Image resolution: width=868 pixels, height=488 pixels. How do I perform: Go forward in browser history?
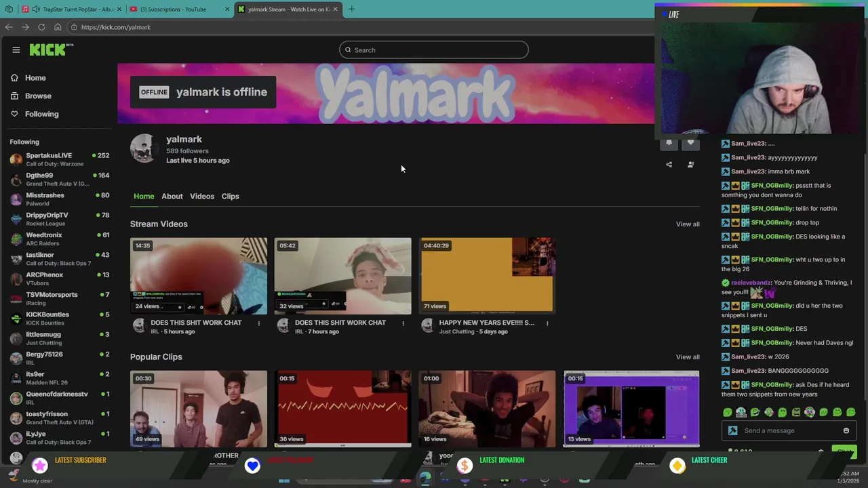point(25,27)
